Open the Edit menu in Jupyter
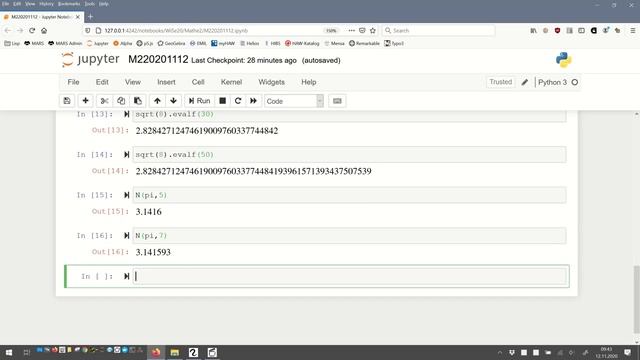Viewport: 640px width, 360px height. point(102,82)
